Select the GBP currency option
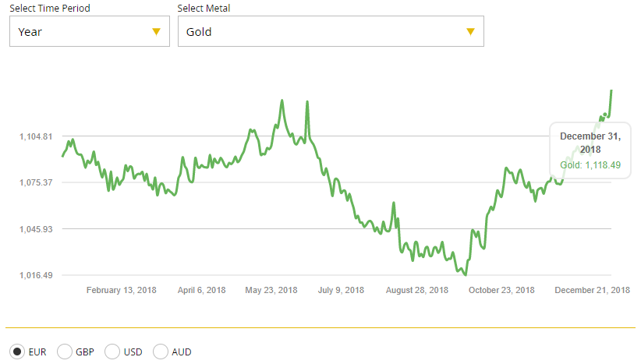Screen dimensions: 641x364 (66, 352)
